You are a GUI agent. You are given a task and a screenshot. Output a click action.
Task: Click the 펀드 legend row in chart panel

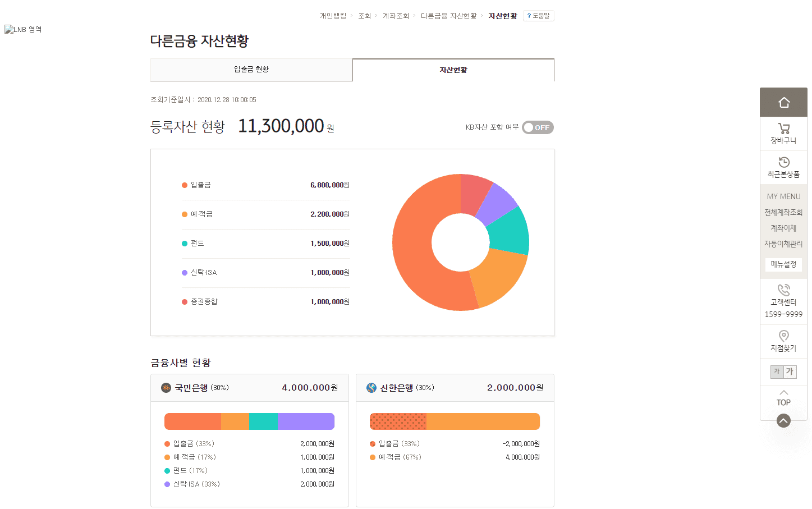click(265, 244)
